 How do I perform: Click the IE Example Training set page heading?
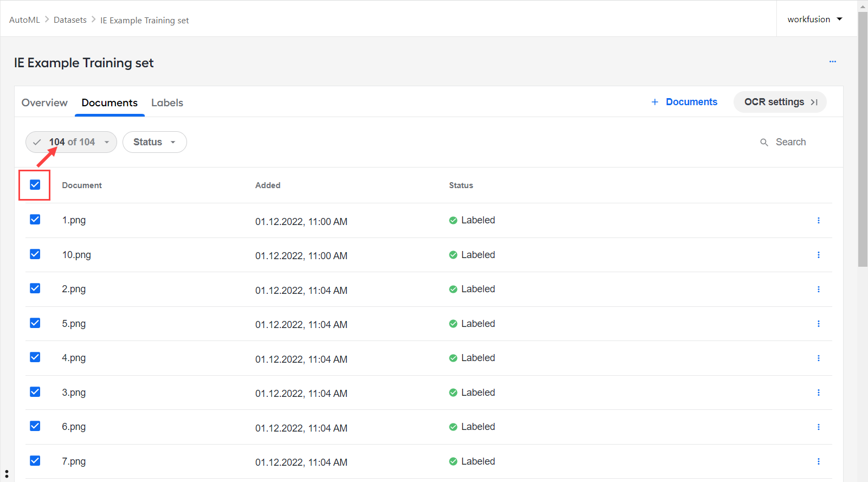point(84,63)
